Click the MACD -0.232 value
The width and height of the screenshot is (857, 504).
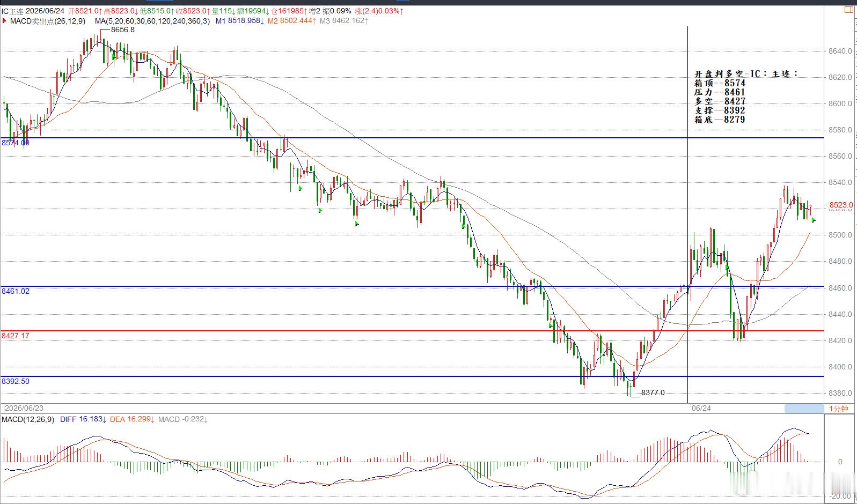point(183,419)
